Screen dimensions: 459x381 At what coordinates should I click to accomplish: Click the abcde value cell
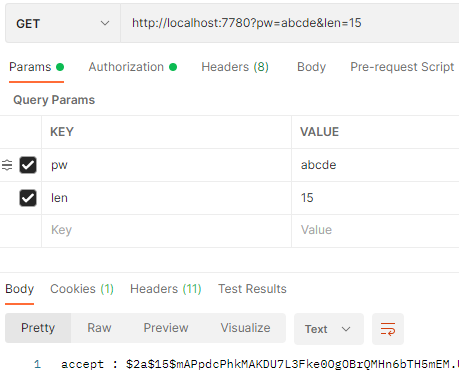375,165
